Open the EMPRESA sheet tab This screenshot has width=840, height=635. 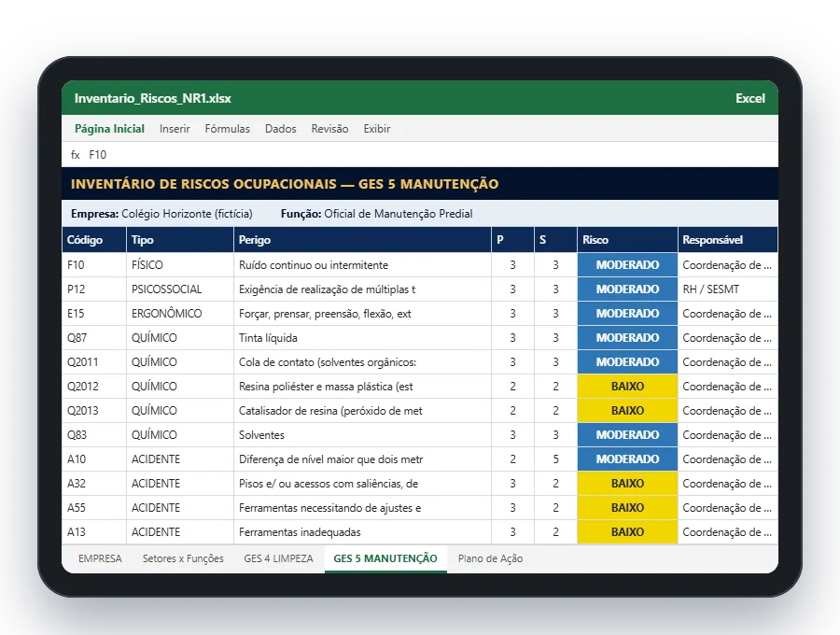point(100,558)
